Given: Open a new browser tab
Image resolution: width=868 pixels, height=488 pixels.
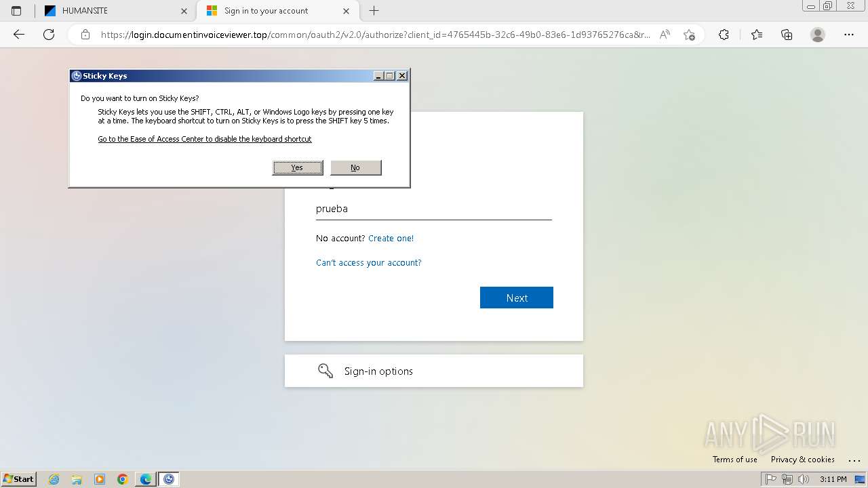Looking at the screenshot, I should (x=374, y=11).
